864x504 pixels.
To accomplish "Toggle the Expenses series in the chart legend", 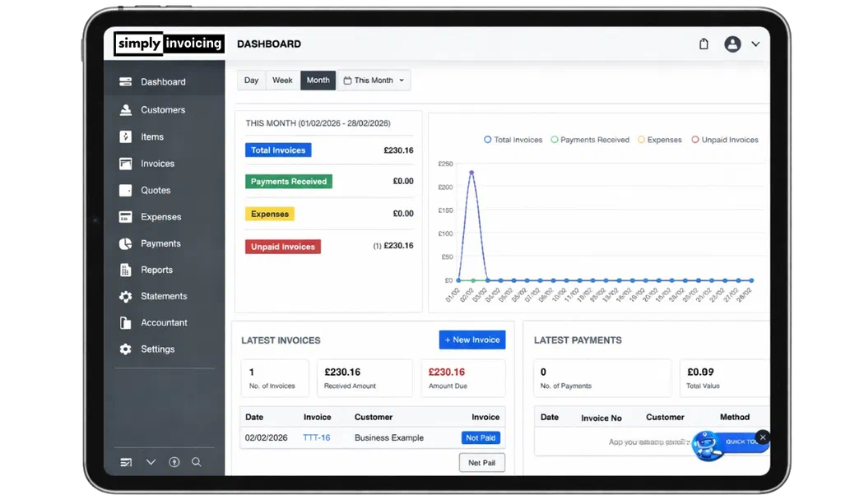I will point(659,140).
